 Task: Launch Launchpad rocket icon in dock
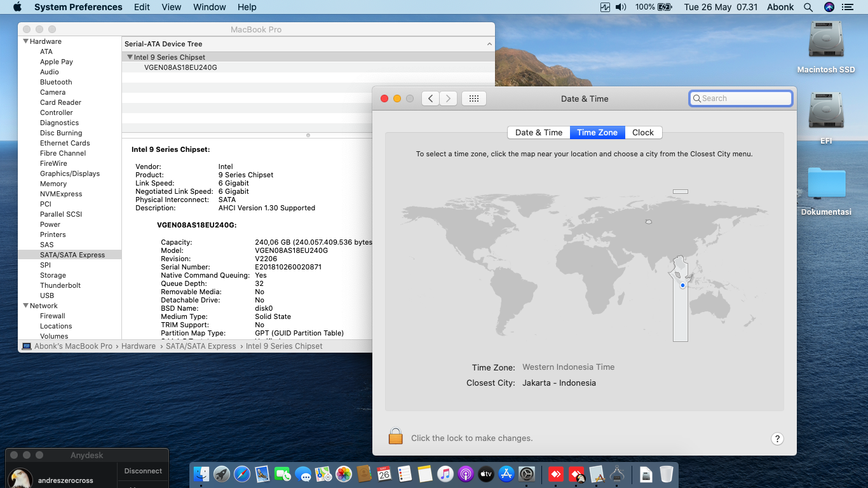click(222, 474)
